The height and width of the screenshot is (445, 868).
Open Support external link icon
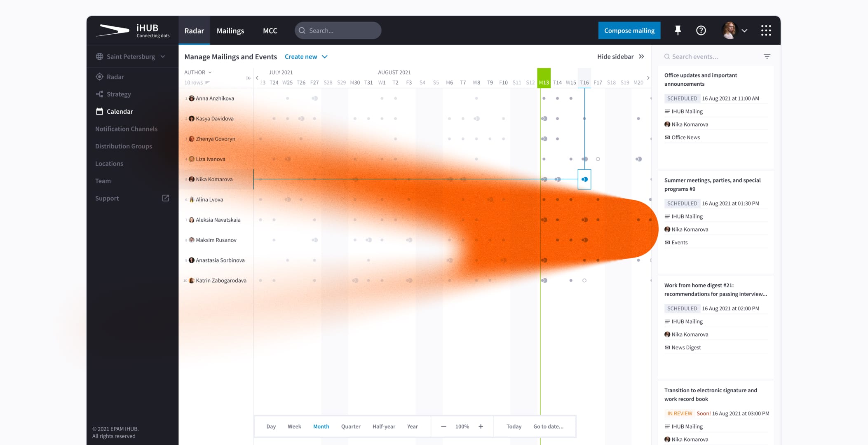[x=165, y=198]
